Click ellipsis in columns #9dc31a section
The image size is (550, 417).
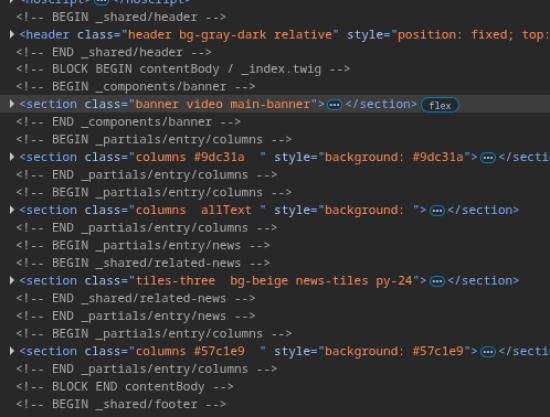[x=488, y=158]
